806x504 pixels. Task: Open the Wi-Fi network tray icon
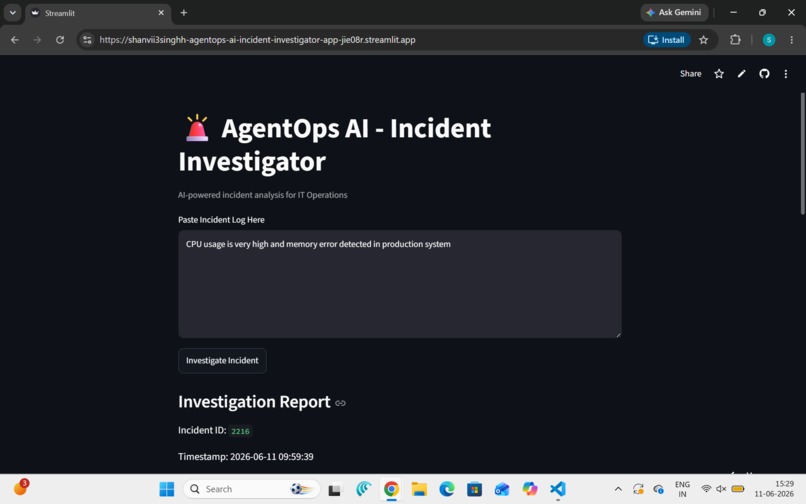click(706, 489)
